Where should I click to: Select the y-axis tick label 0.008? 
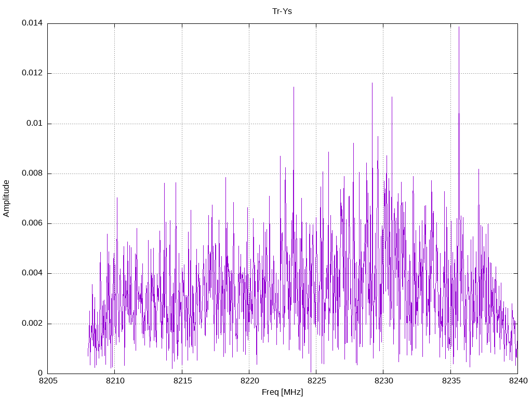click(x=32, y=173)
